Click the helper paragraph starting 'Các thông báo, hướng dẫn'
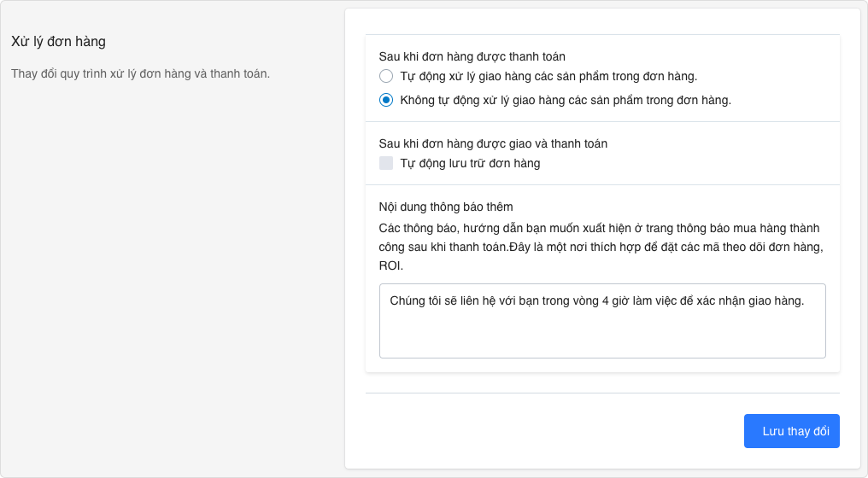 (598, 228)
